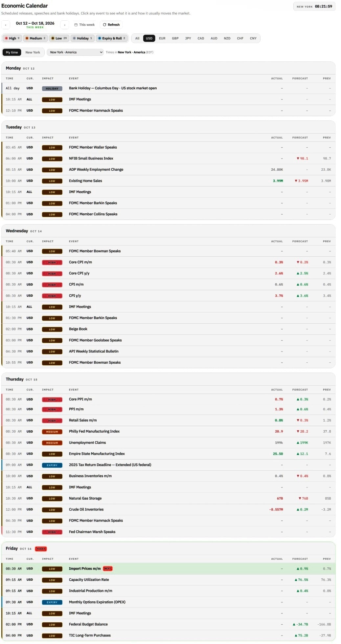The image size is (341, 644).
Task: Select the NZD currency filter
Action: tap(227, 38)
